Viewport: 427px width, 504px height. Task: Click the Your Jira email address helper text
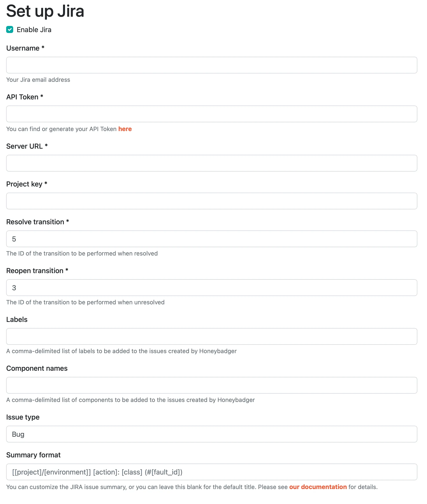[x=38, y=80]
